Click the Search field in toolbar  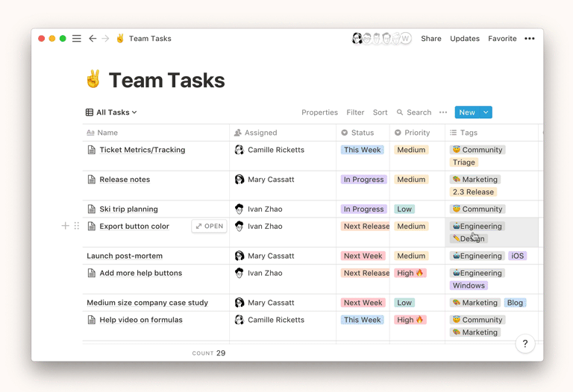(x=414, y=113)
